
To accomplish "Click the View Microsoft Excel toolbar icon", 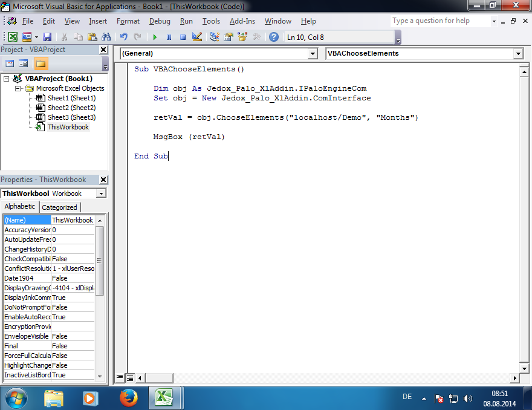I will coord(13,37).
